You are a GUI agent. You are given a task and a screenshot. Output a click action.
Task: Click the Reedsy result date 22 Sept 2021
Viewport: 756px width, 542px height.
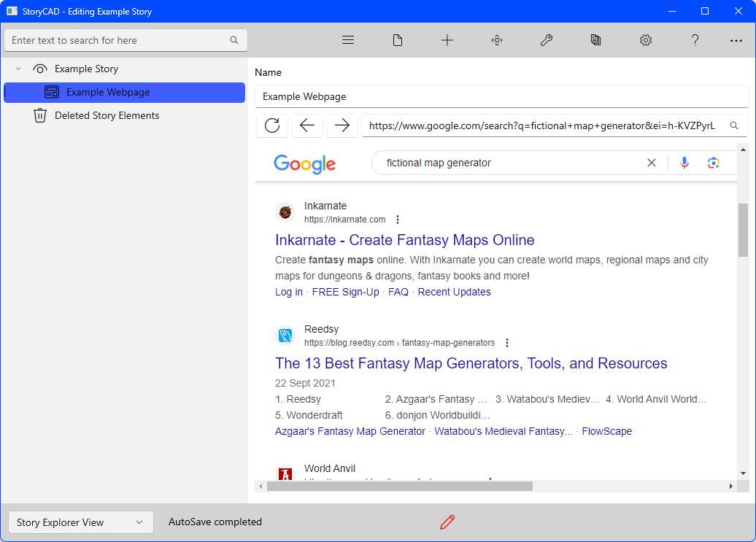pos(305,384)
